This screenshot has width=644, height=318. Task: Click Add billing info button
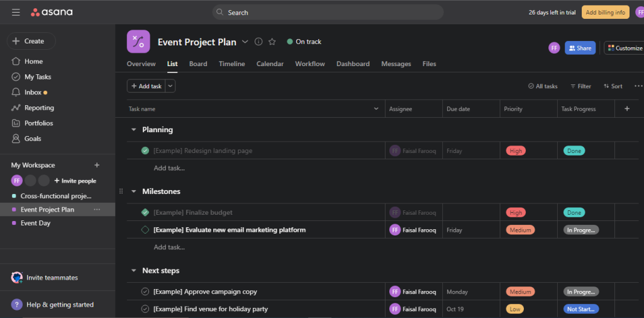tap(606, 13)
